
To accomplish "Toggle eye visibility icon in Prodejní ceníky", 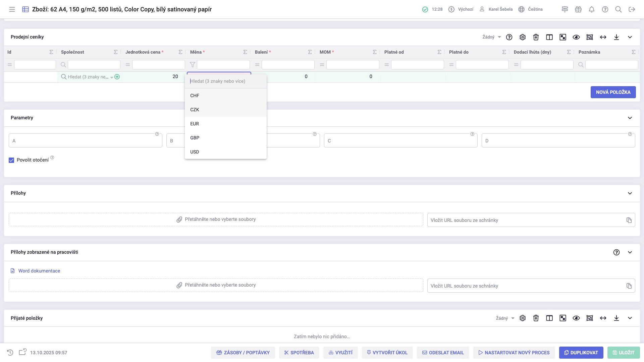I will pos(576,37).
